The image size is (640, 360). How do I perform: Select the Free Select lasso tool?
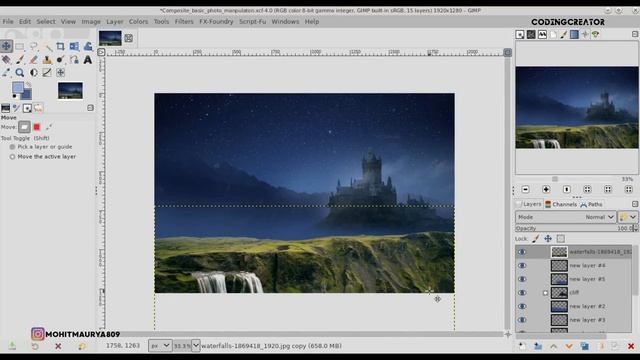tap(33, 46)
